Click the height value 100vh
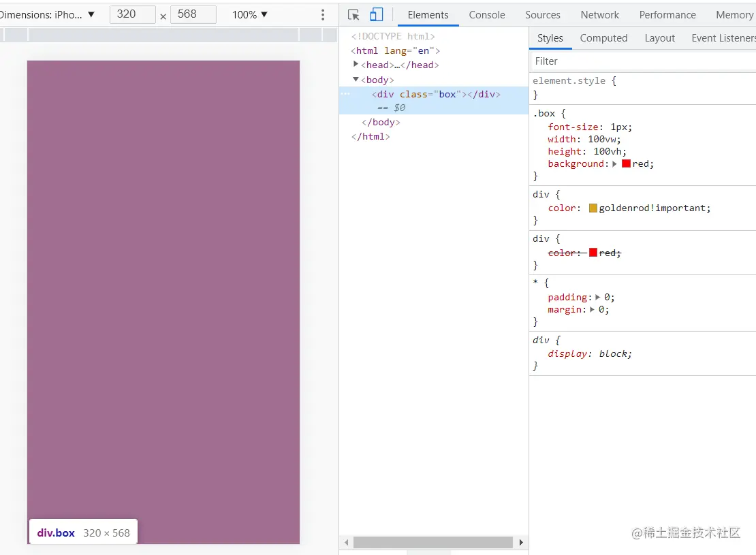Screen dimensions: 756x555 (x=608, y=151)
